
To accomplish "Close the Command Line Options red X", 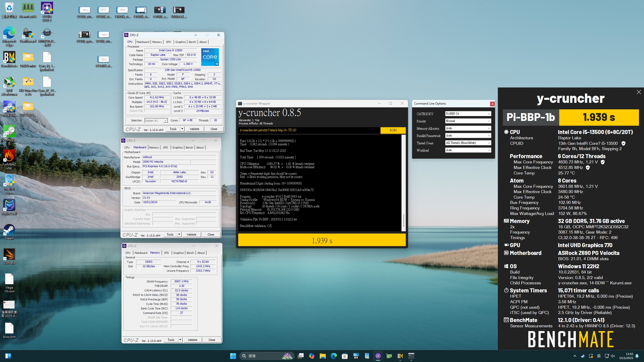I will tap(492, 104).
